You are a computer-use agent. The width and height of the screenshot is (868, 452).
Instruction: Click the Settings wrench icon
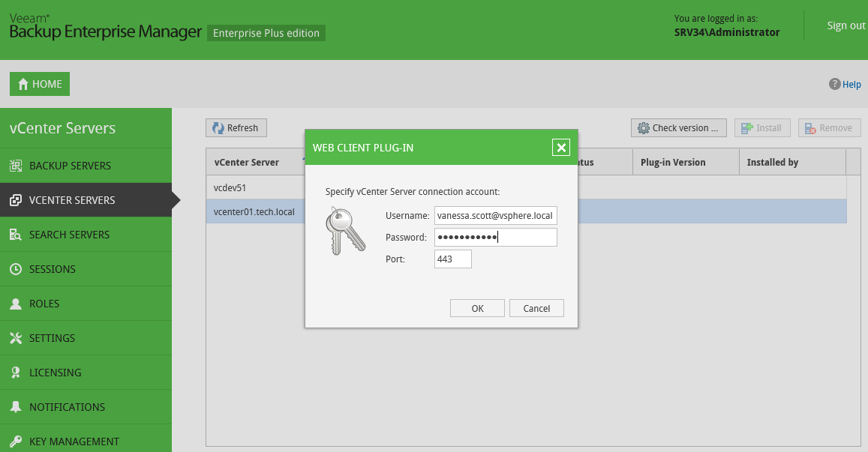point(16,338)
